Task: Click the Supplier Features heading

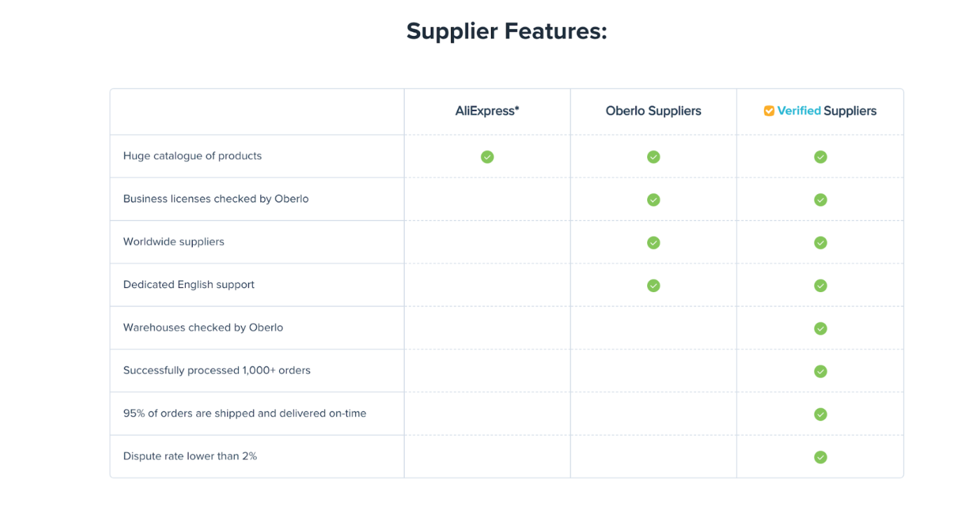Action: (x=506, y=31)
